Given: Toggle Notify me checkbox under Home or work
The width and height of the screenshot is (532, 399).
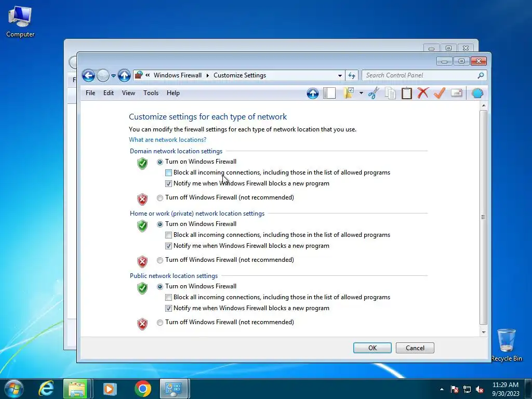Looking at the screenshot, I should click(168, 246).
